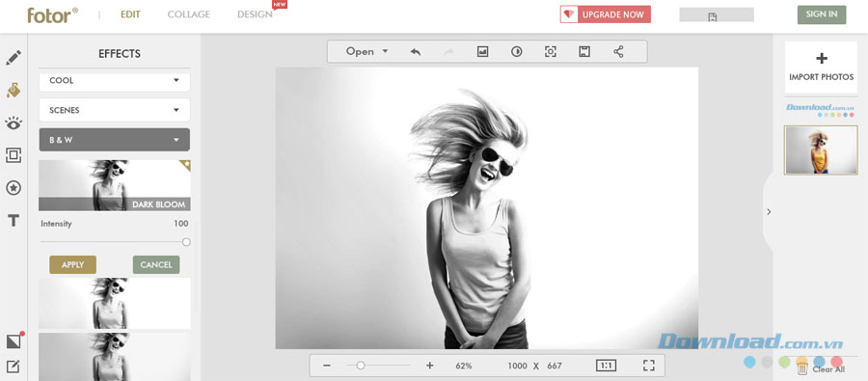
Task: Select the imported color photo thumbnail
Action: point(821,150)
